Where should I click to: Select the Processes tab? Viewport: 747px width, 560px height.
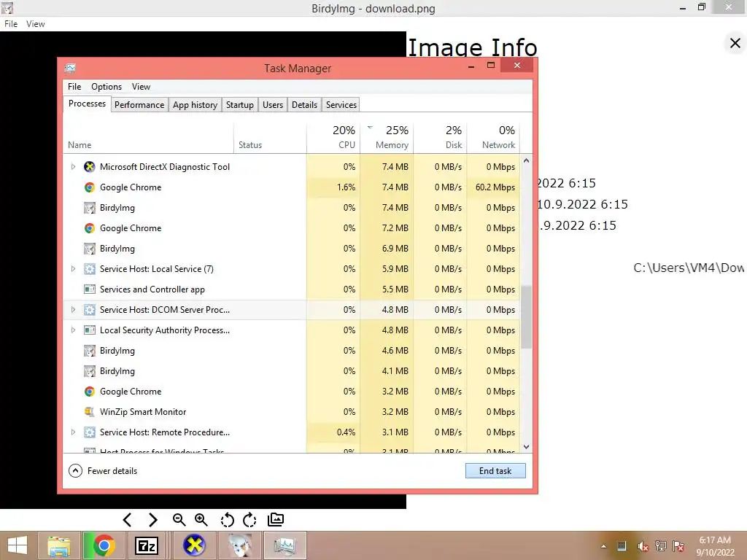point(87,104)
